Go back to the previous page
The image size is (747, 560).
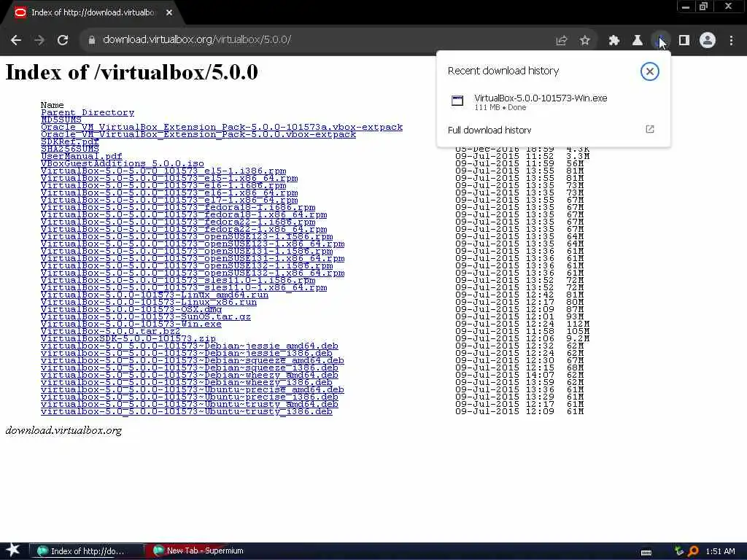(16, 41)
